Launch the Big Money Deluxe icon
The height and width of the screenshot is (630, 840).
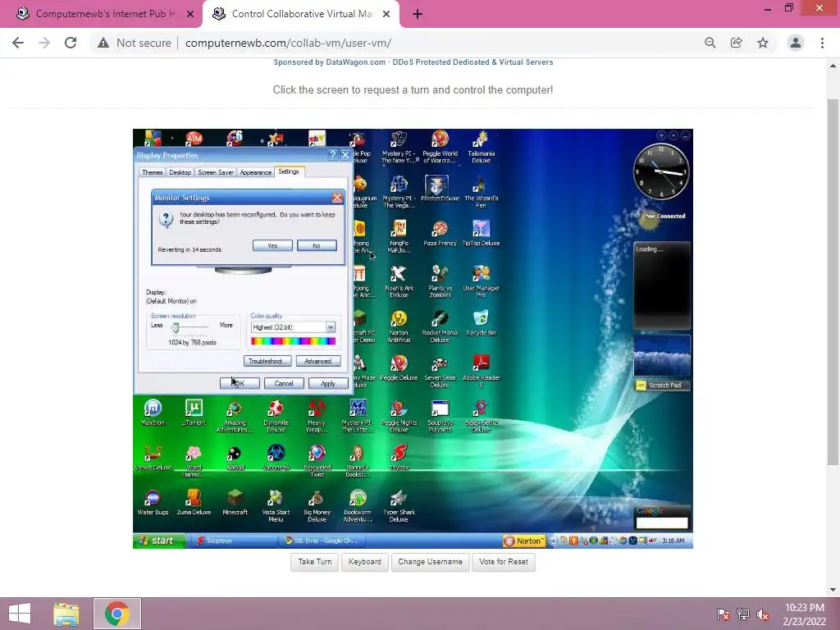click(317, 505)
